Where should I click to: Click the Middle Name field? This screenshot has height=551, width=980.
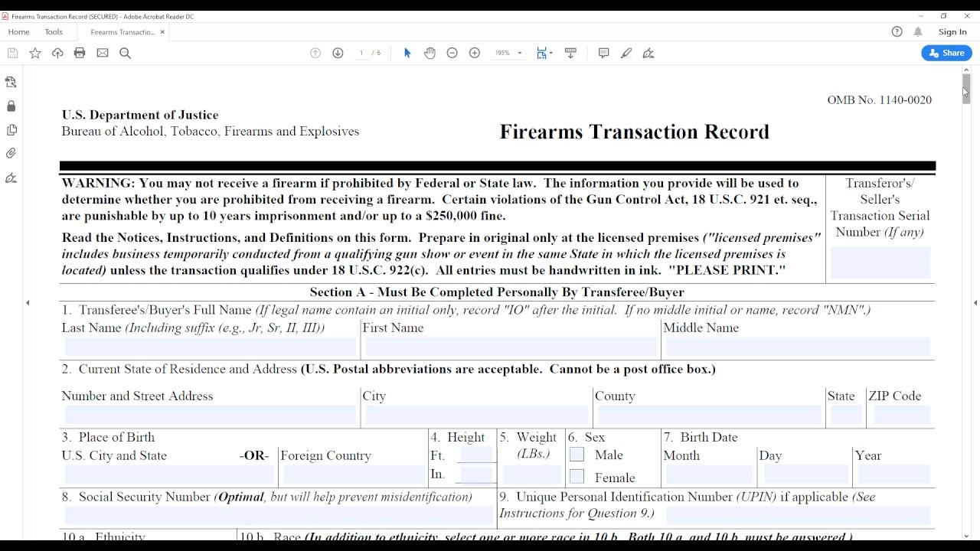pos(798,347)
